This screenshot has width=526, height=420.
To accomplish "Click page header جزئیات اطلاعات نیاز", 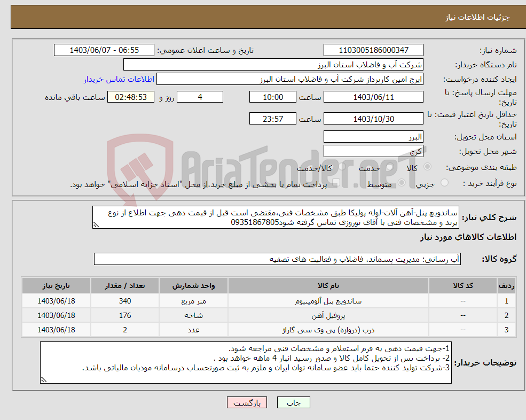I will (x=477, y=17).
